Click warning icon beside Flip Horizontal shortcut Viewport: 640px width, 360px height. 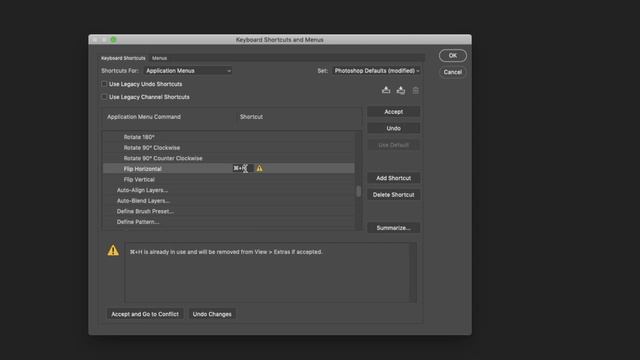260,168
